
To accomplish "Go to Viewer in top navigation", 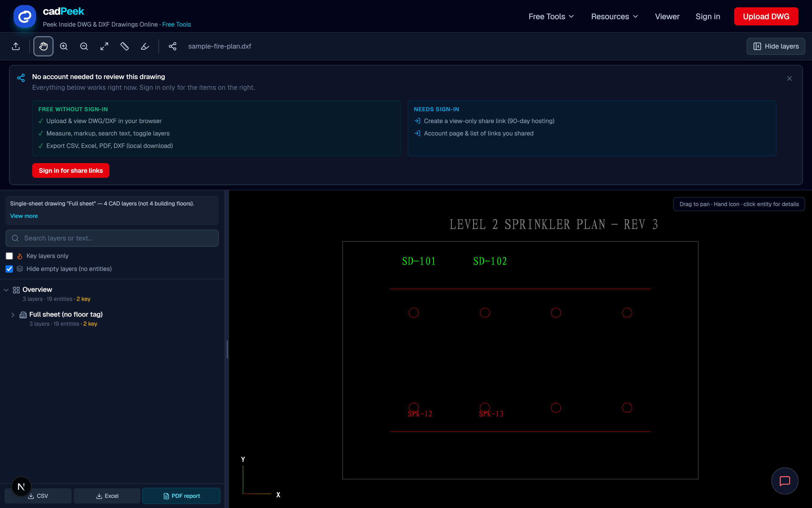I will [667, 16].
